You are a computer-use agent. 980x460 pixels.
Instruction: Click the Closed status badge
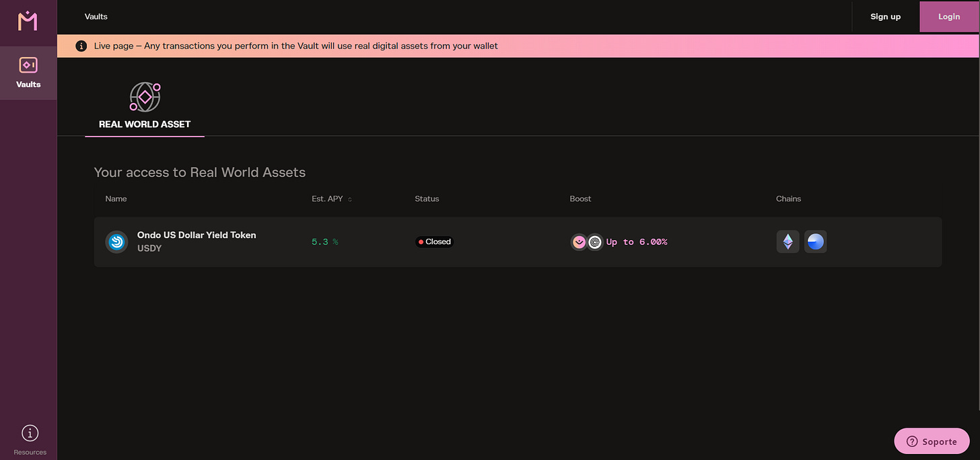coord(434,242)
